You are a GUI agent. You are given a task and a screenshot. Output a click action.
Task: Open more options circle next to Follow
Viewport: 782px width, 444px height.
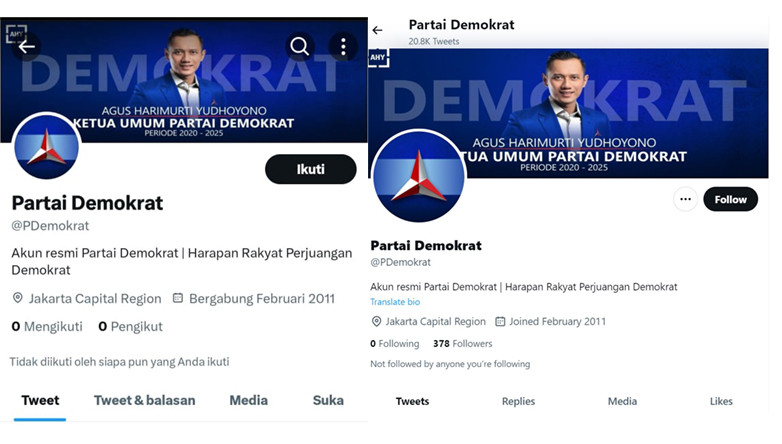tap(685, 199)
